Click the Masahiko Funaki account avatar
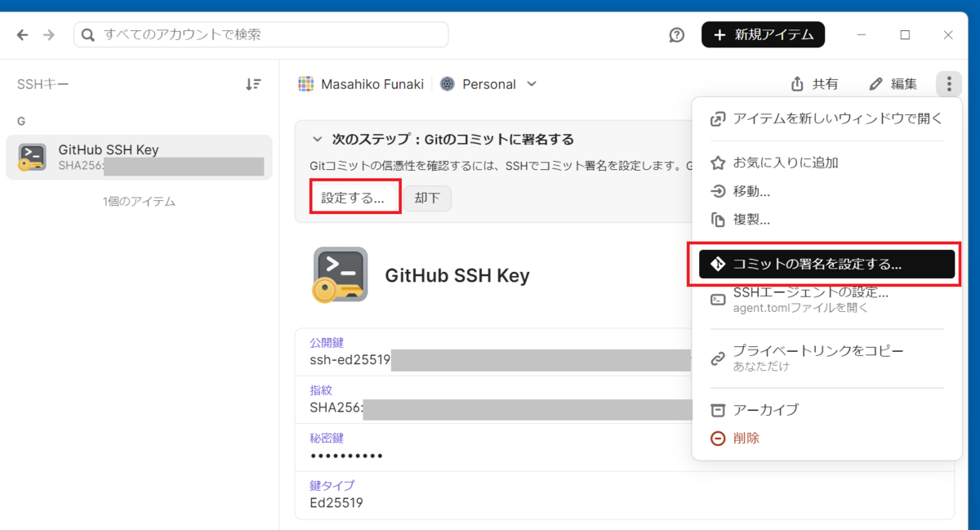Image resolution: width=980 pixels, height=530 pixels. point(306,83)
